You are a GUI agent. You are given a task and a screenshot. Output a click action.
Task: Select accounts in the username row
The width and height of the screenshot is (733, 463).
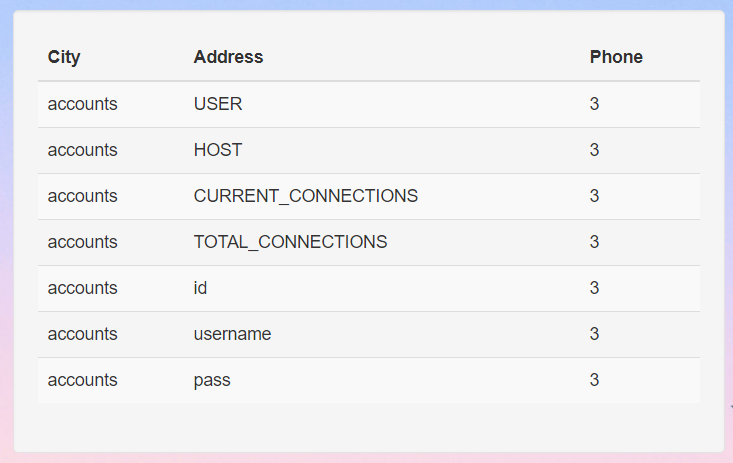pos(82,334)
